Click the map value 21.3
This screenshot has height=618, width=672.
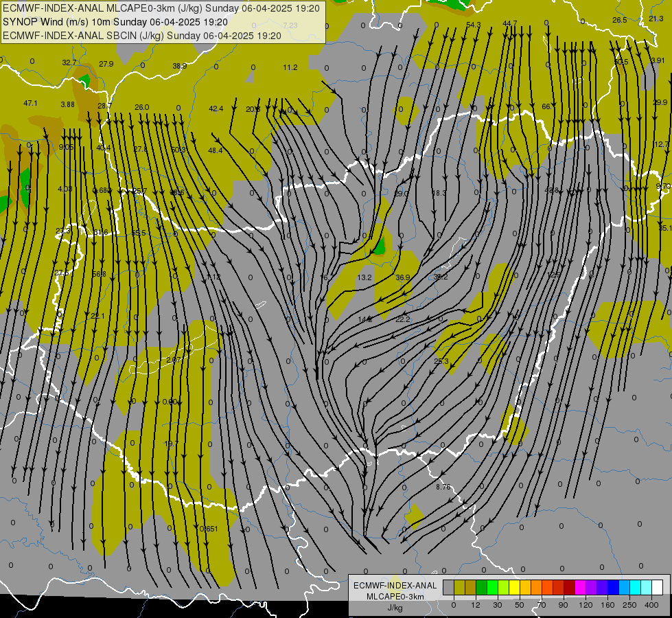point(656,19)
